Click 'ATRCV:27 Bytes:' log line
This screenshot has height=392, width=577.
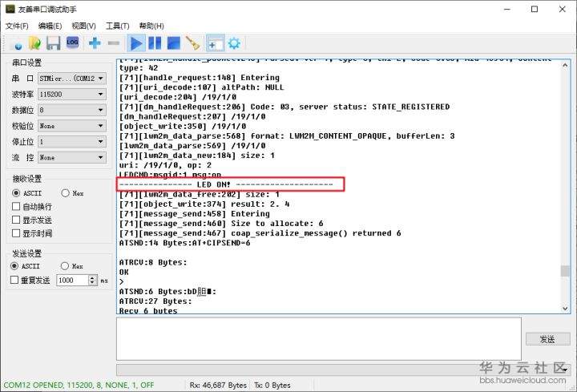pos(155,301)
